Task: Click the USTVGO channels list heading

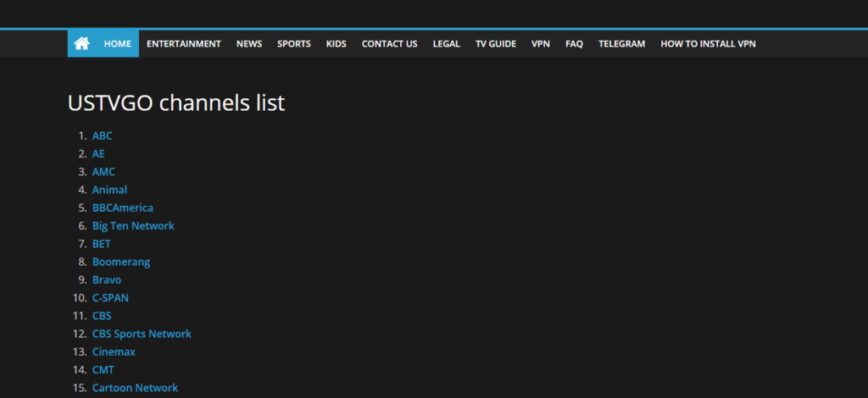Action: point(176,102)
